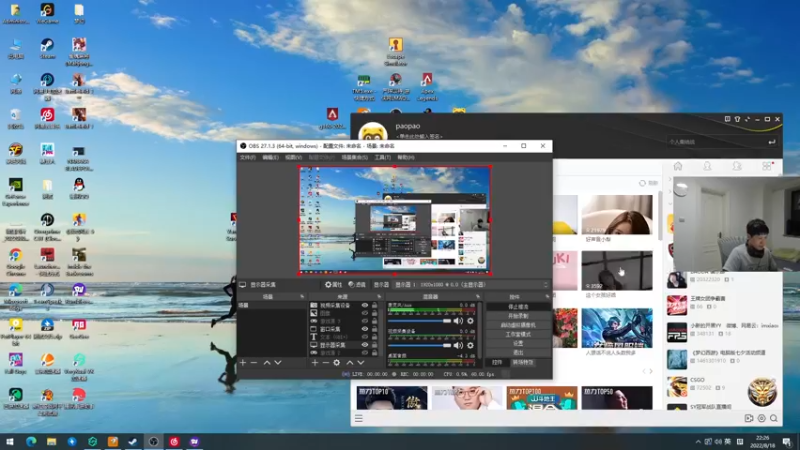This screenshot has width=800, height=450.
Task: Open the contacts person icon in YY window
Action: tap(707, 166)
